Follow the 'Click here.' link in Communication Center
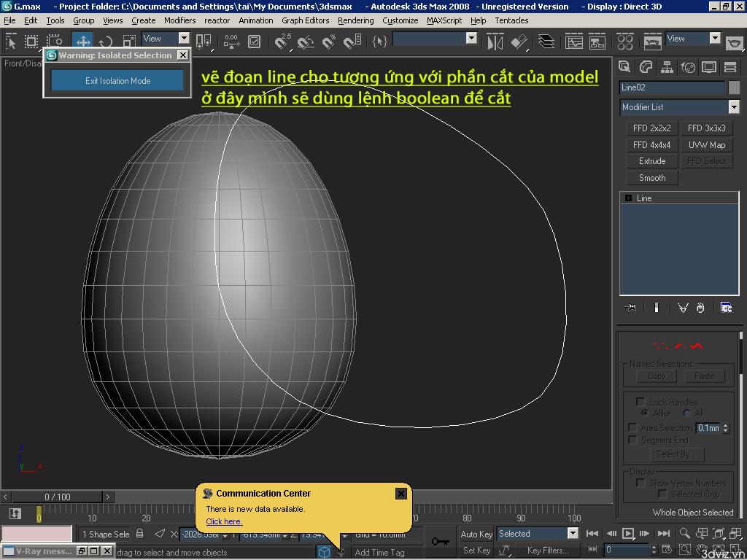Screen dimensions: 747x560 224,521
